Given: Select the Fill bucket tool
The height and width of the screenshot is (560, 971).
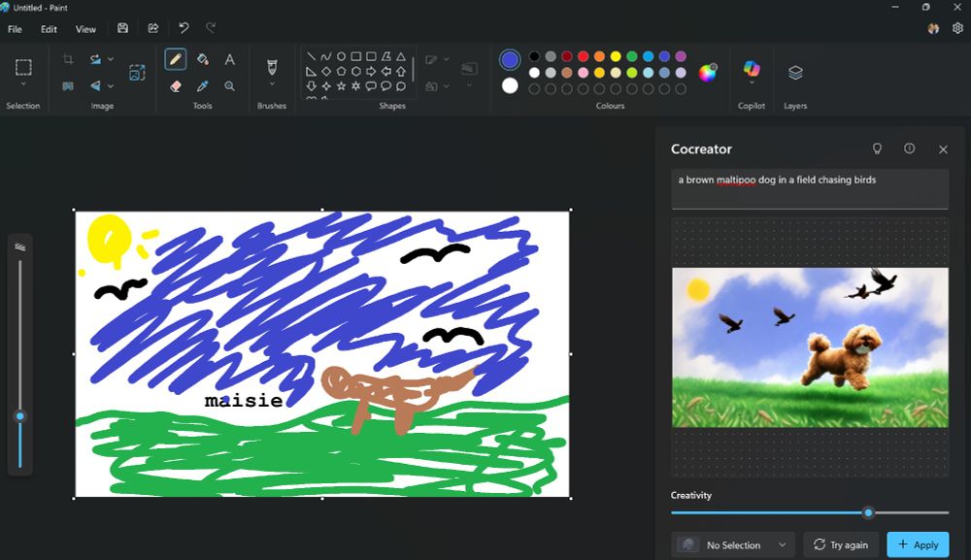Looking at the screenshot, I should (203, 59).
